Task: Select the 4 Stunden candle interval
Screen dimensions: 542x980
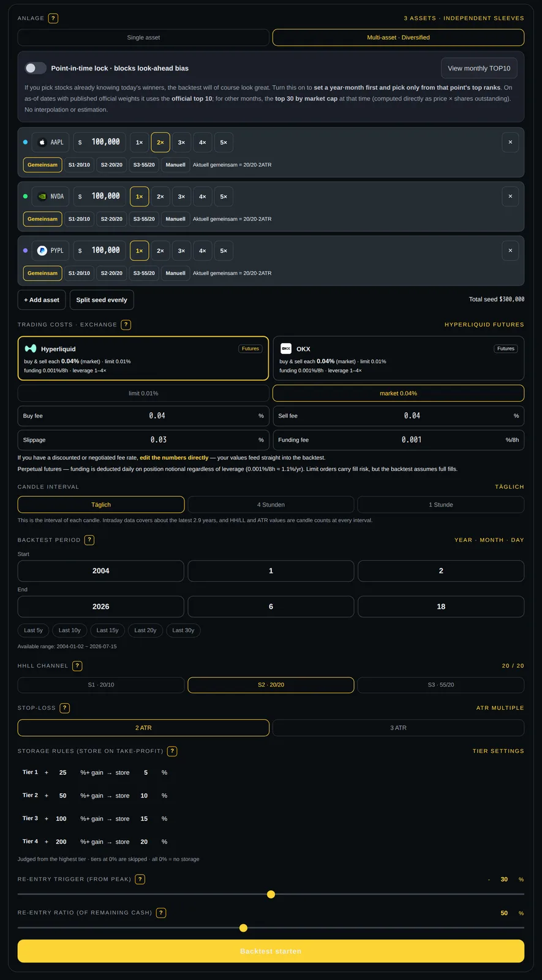Action: tap(271, 505)
